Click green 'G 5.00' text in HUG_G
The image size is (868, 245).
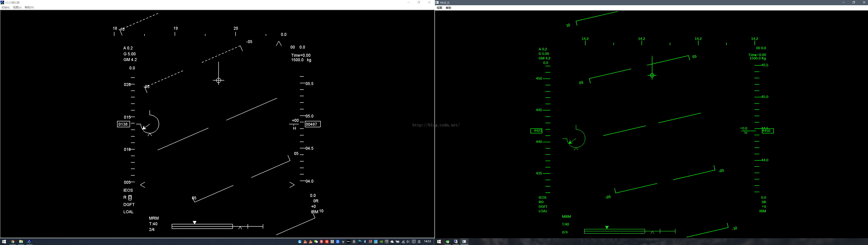pyautogui.click(x=544, y=54)
